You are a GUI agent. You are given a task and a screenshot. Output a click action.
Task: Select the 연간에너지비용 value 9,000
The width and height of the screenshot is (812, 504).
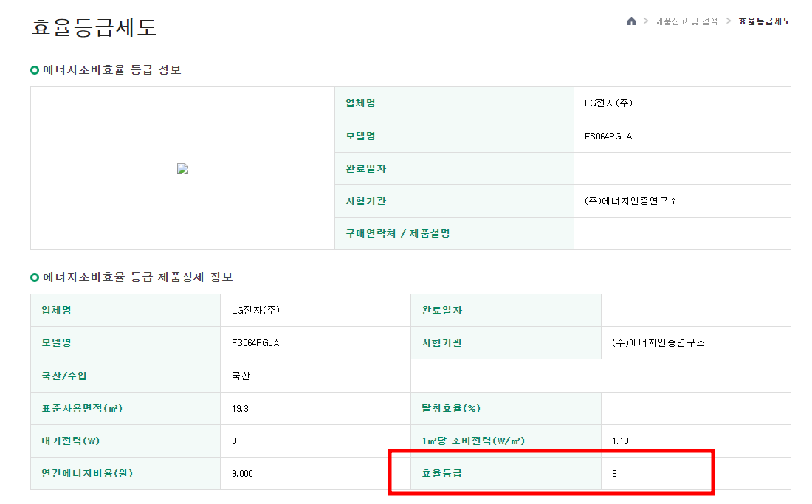[x=242, y=473]
